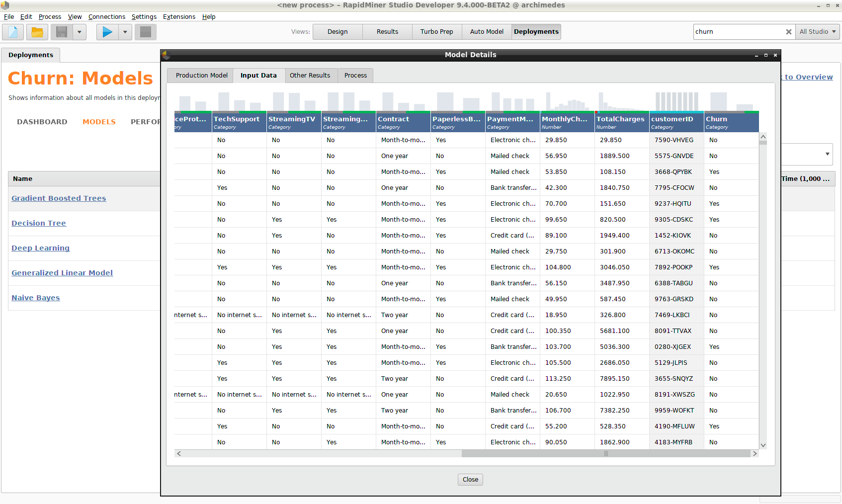Select the Deployments view button
Viewport: 842px width, 504px height.
click(x=536, y=32)
